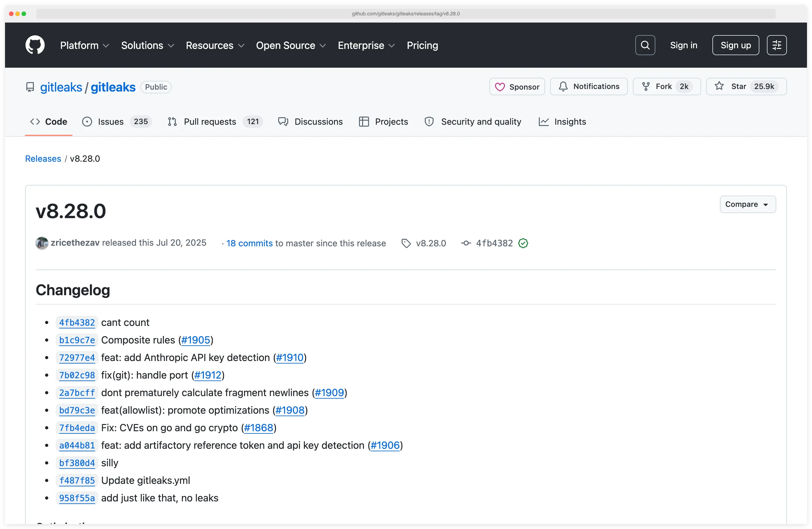Go to Releases via the breadcrumb link

[43, 158]
